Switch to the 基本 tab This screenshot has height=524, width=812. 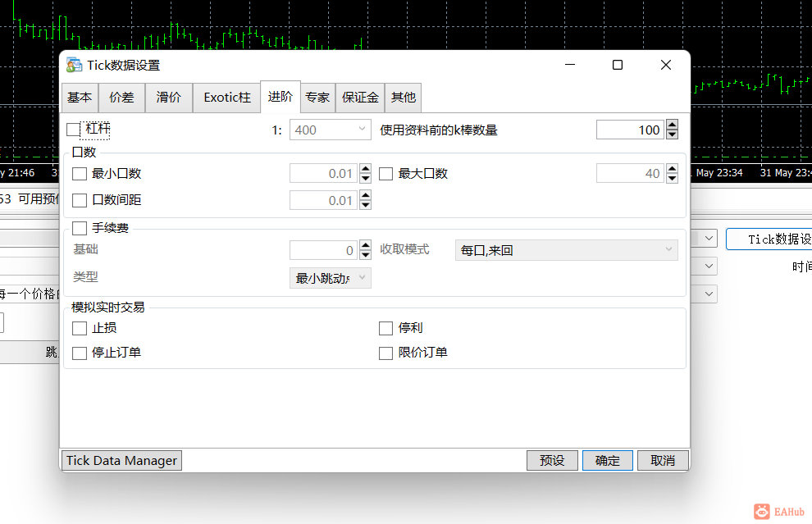pos(80,98)
